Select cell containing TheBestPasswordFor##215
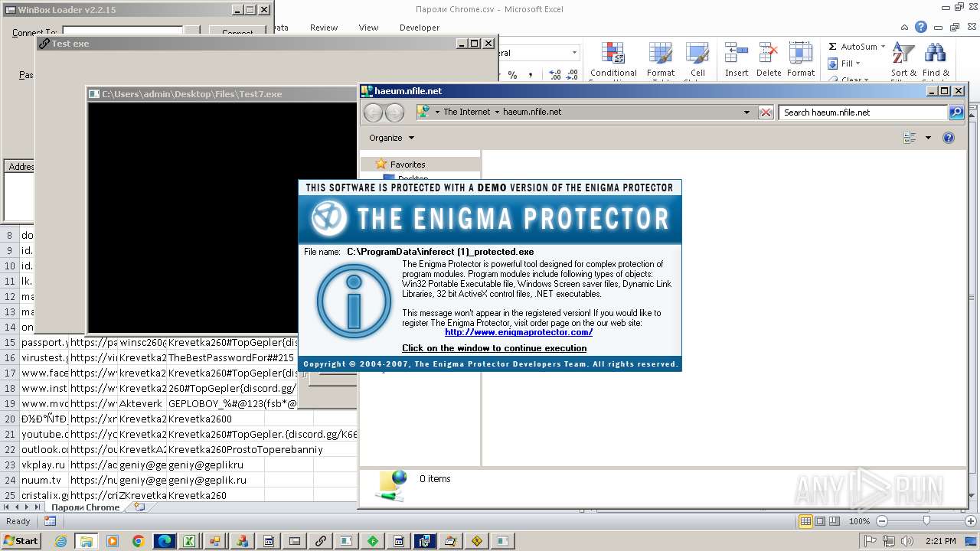The image size is (980, 551). point(231,357)
